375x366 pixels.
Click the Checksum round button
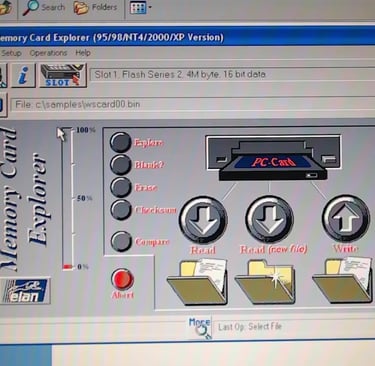tap(120, 209)
